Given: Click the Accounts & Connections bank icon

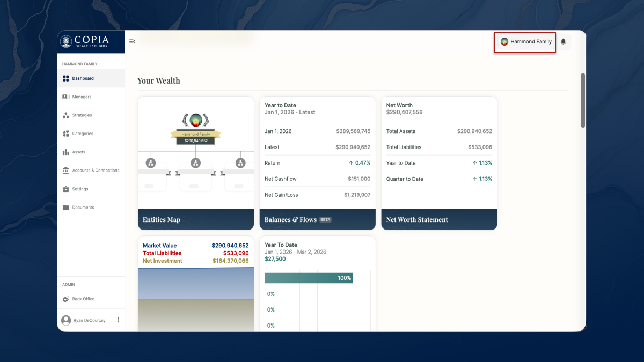Looking at the screenshot, I should [x=65, y=171].
